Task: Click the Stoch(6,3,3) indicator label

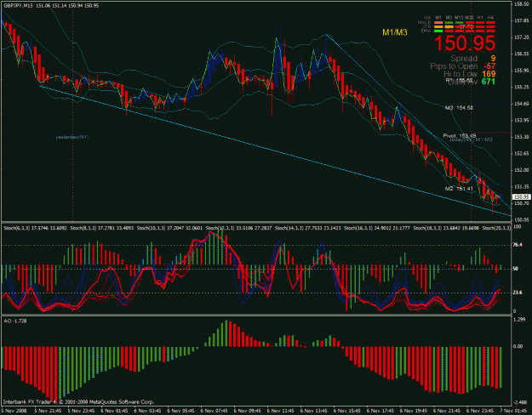Action: click(x=35, y=228)
